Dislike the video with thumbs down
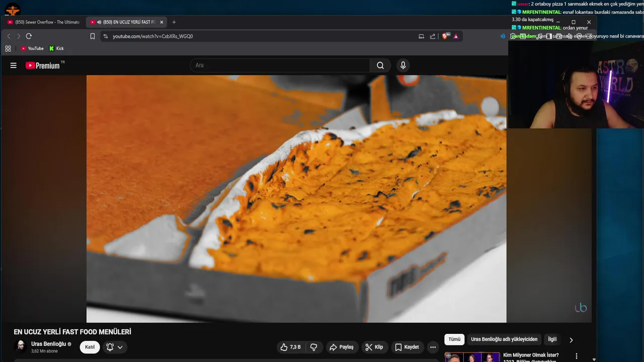The image size is (644, 362). point(314,347)
